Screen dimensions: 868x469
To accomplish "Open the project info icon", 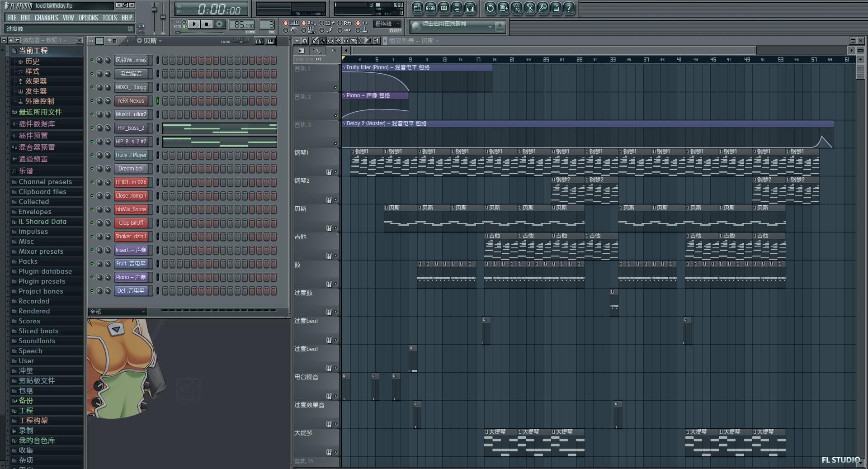I will (x=556, y=8).
